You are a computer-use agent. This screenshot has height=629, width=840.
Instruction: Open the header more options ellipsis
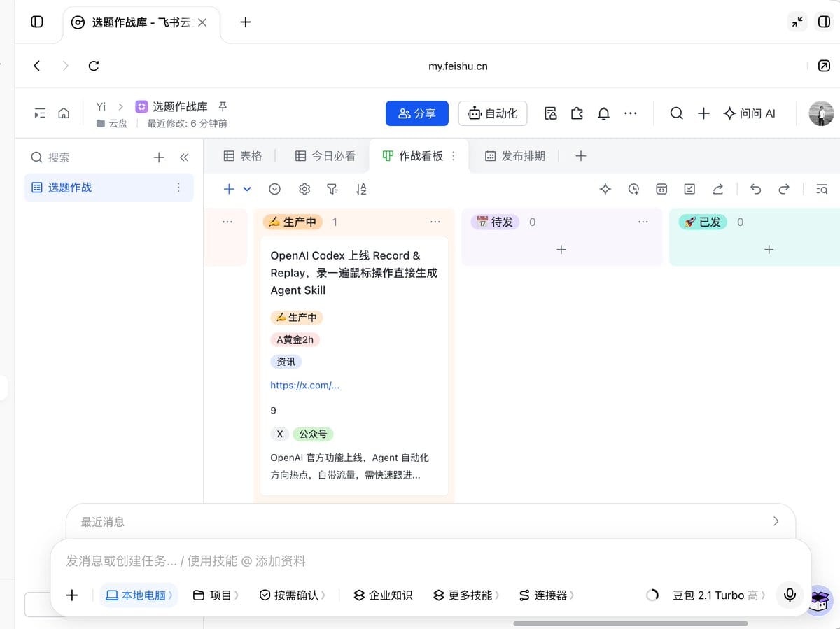(x=631, y=113)
